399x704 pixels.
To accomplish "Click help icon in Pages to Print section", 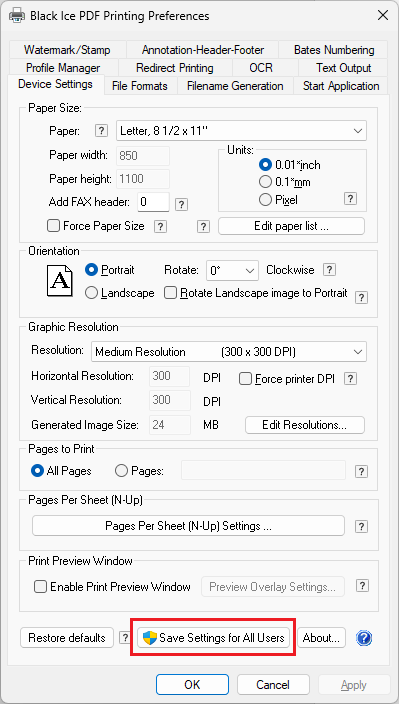I will click(361, 471).
